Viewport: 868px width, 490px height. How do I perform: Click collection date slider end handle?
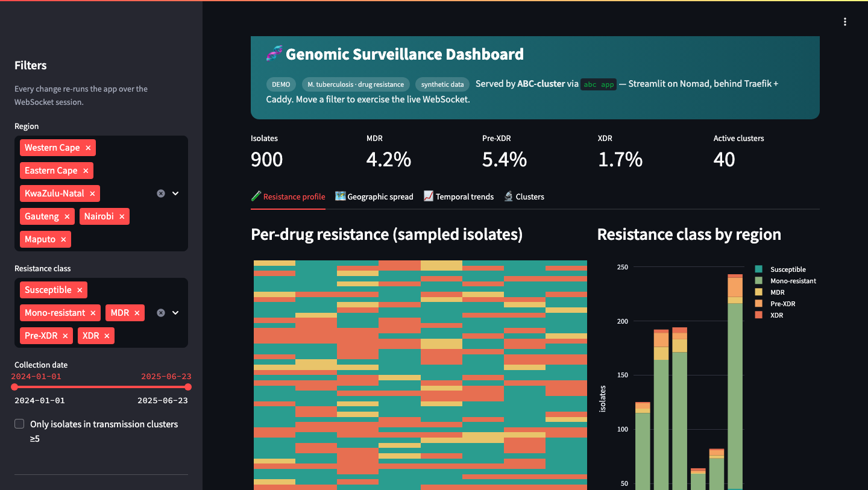[x=188, y=387]
